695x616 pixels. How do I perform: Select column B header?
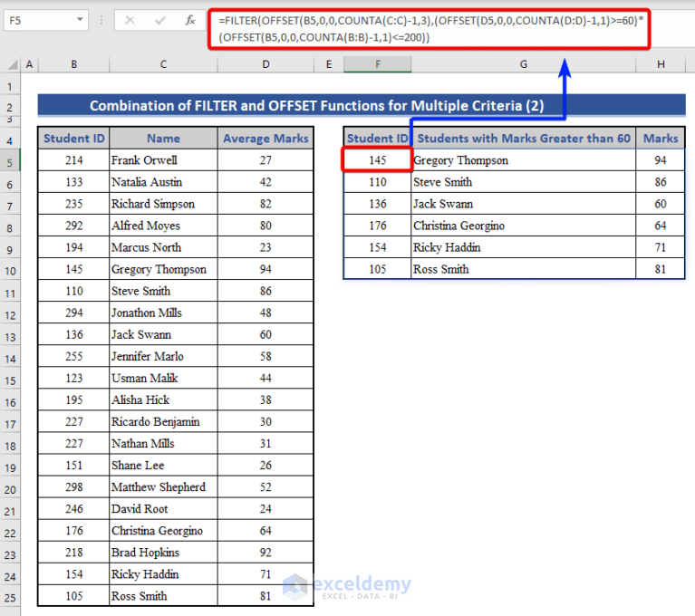74,64
